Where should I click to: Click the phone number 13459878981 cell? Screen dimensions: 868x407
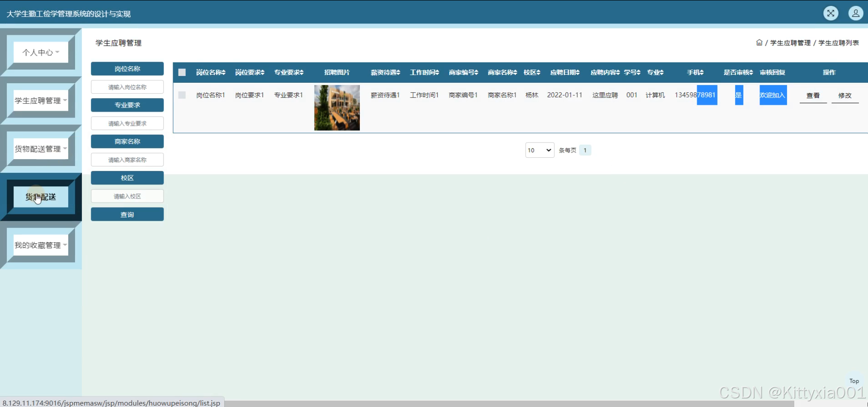click(x=695, y=95)
